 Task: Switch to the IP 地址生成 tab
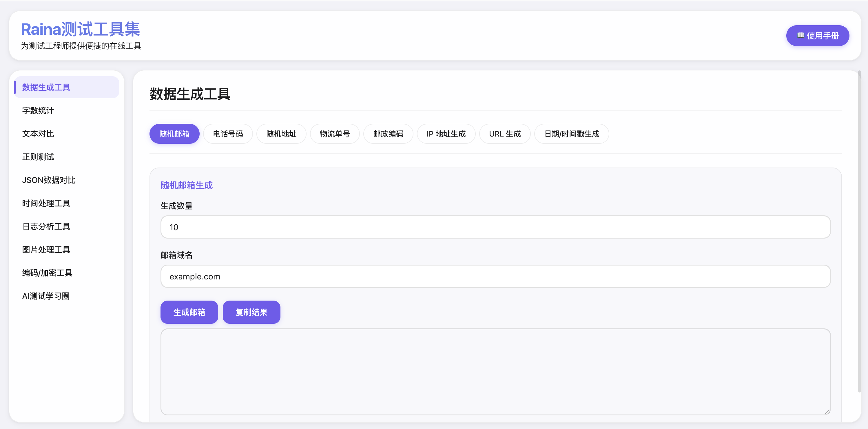pyautogui.click(x=446, y=134)
